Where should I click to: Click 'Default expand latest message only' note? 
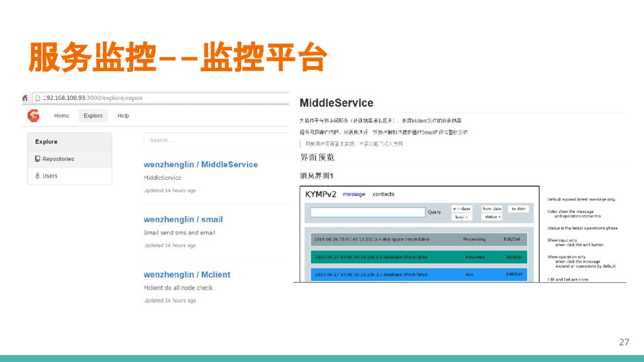pos(581,199)
